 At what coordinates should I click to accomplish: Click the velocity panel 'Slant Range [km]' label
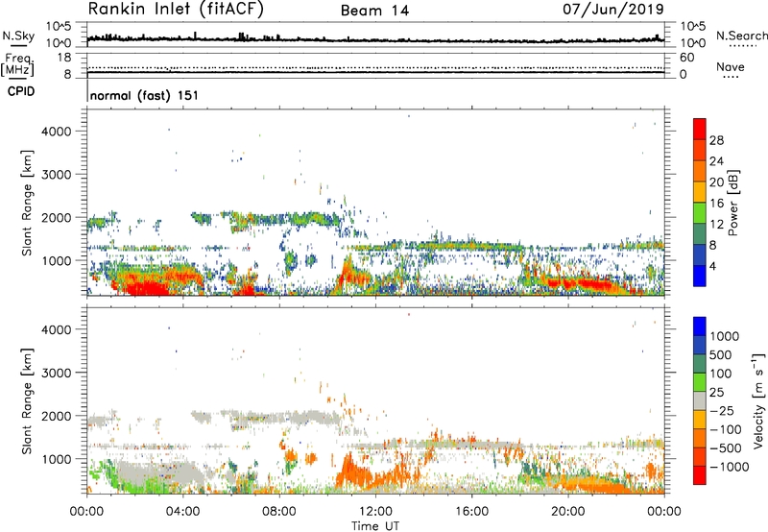point(27,401)
